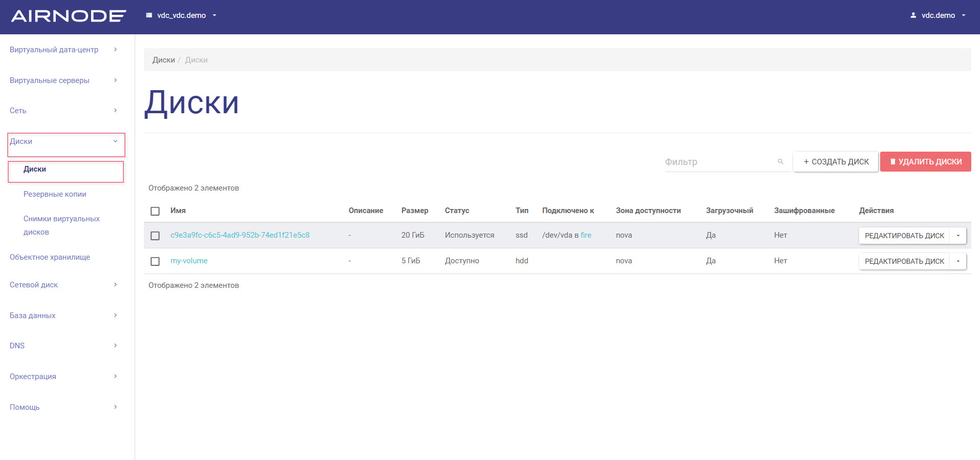
Task: Select the Диски submenu item
Action: click(x=35, y=169)
